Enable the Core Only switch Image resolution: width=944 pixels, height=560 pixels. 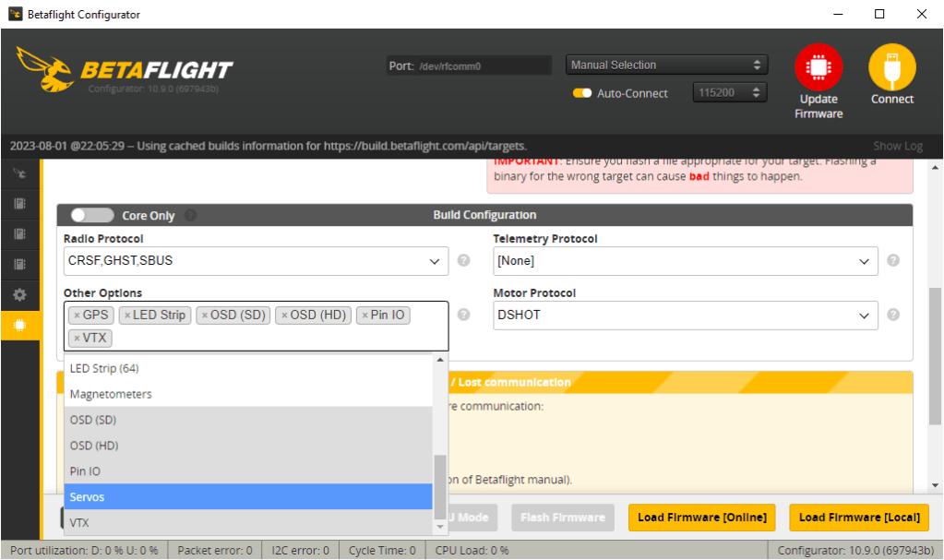point(91,215)
